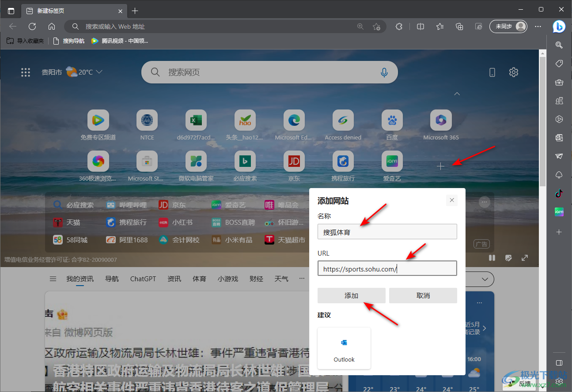Viewport: 572px width, 392px height.
Task: Select the suggested Outlook site card
Action: tap(344, 348)
